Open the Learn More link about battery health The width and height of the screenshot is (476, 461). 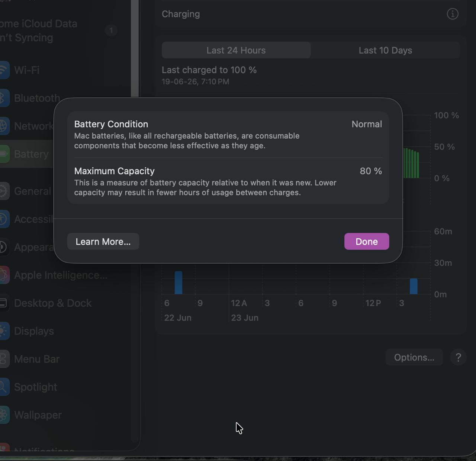[x=103, y=241]
